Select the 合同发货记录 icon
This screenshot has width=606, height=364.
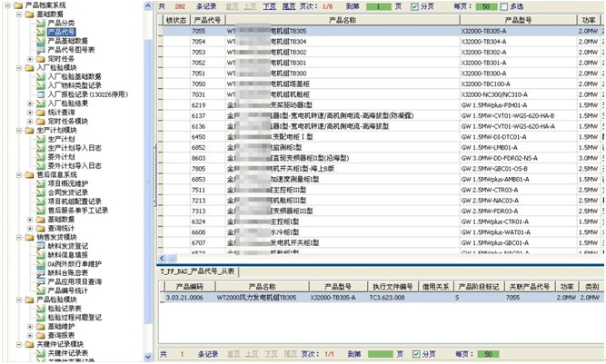(x=41, y=192)
